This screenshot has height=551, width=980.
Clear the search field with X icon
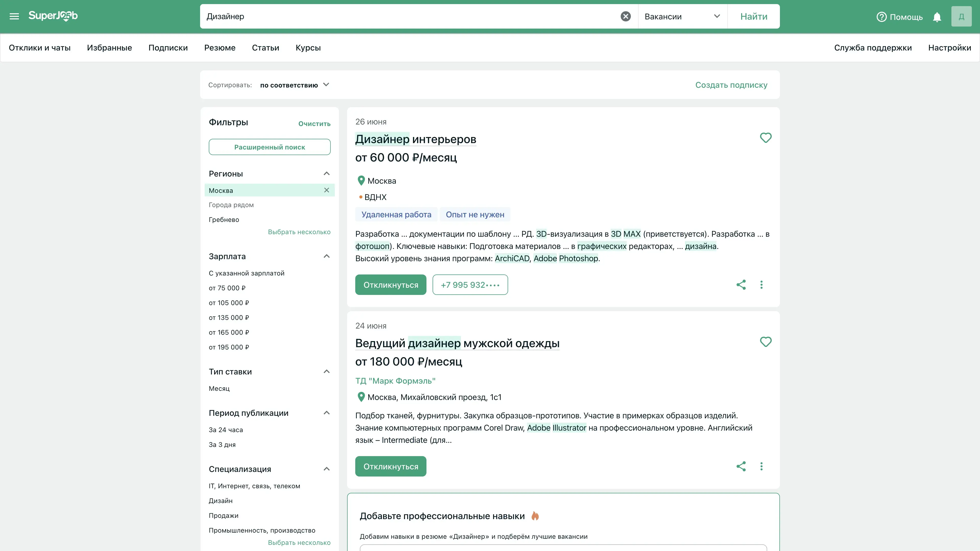pyautogui.click(x=626, y=16)
